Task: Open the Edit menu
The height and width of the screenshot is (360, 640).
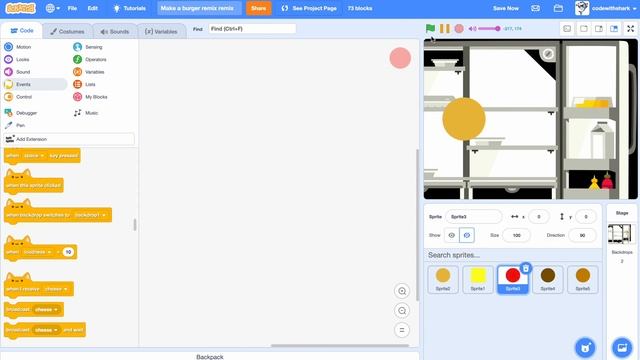Action: (x=93, y=8)
